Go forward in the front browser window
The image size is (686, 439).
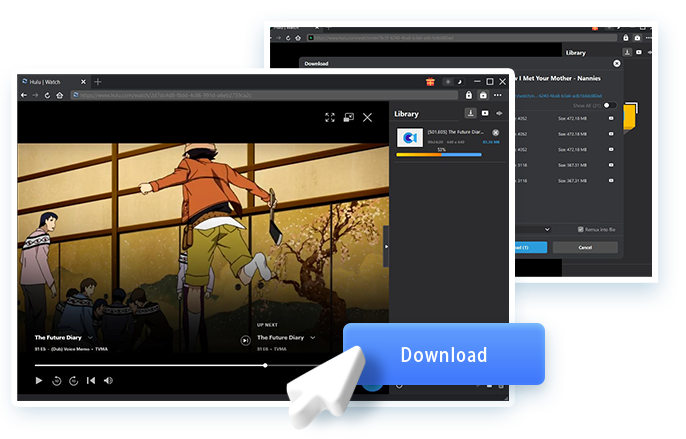pyautogui.click(x=35, y=95)
